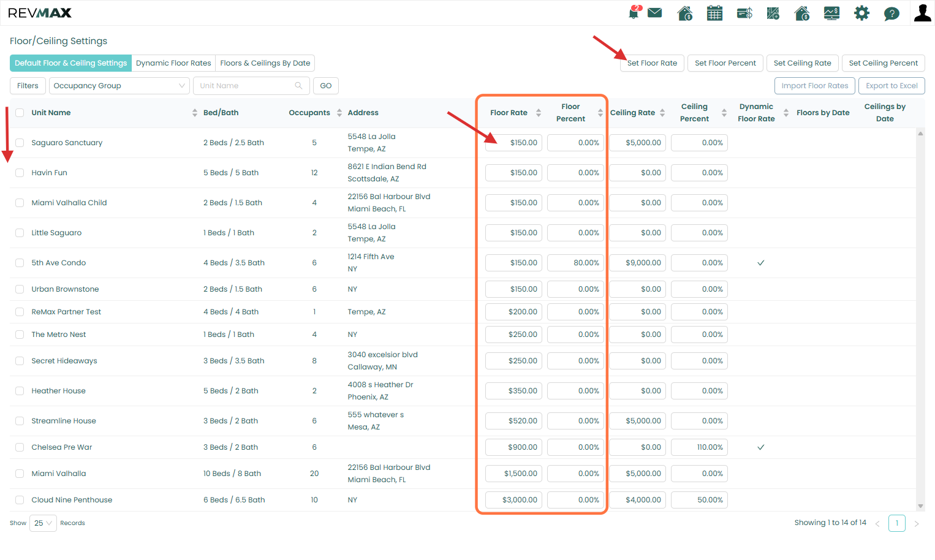
Task: Check the Saguaro Sanctuary row checkbox
Action: pos(20,143)
